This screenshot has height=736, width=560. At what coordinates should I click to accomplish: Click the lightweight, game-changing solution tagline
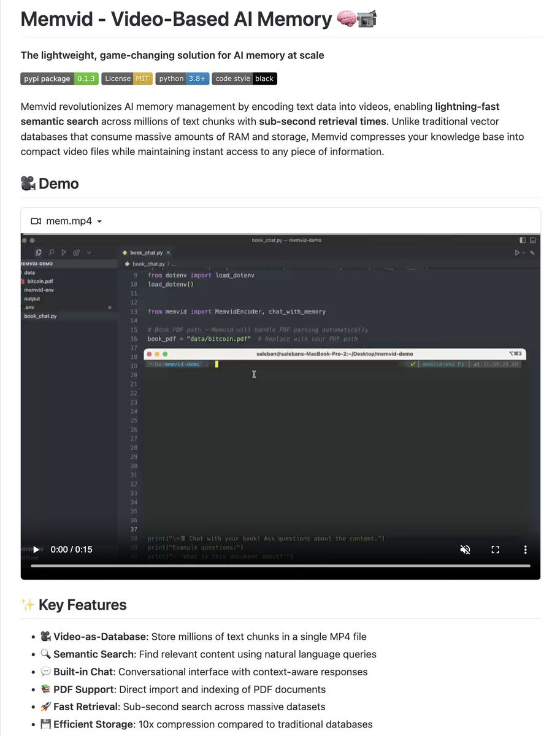pyautogui.click(x=172, y=55)
